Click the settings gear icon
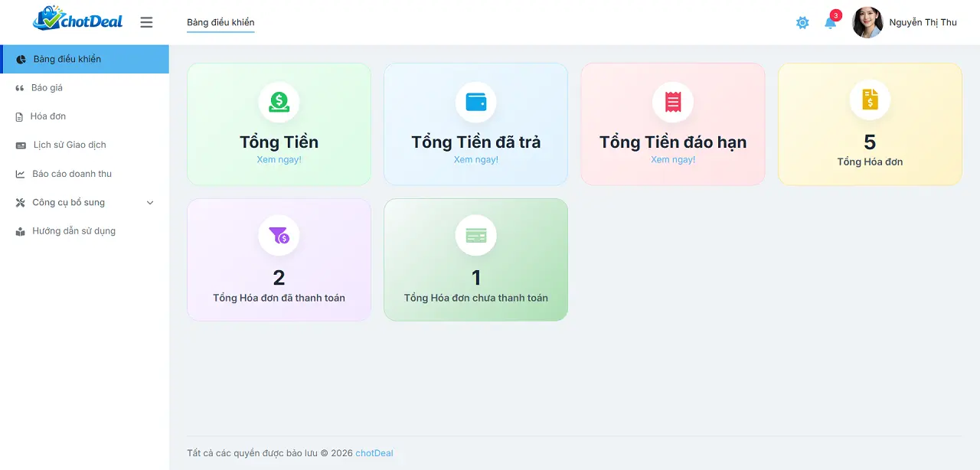The image size is (980, 470). click(x=802, y=23)
